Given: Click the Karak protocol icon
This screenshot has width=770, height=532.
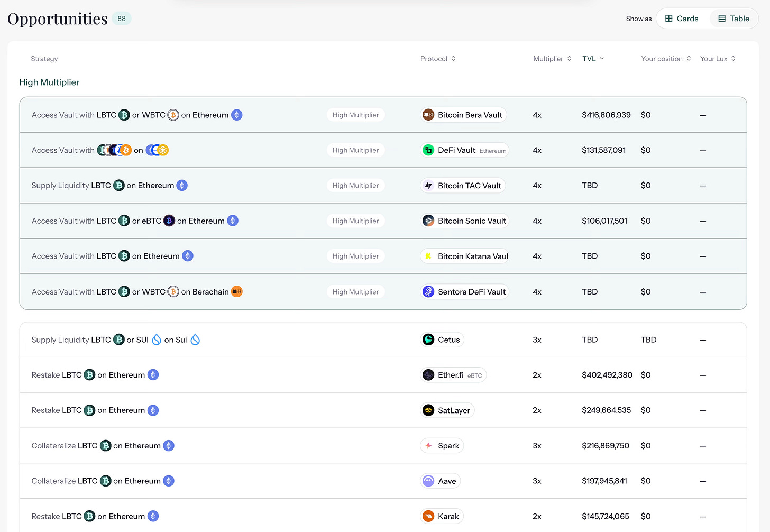Looking at the screenshot, I should 428,516.
